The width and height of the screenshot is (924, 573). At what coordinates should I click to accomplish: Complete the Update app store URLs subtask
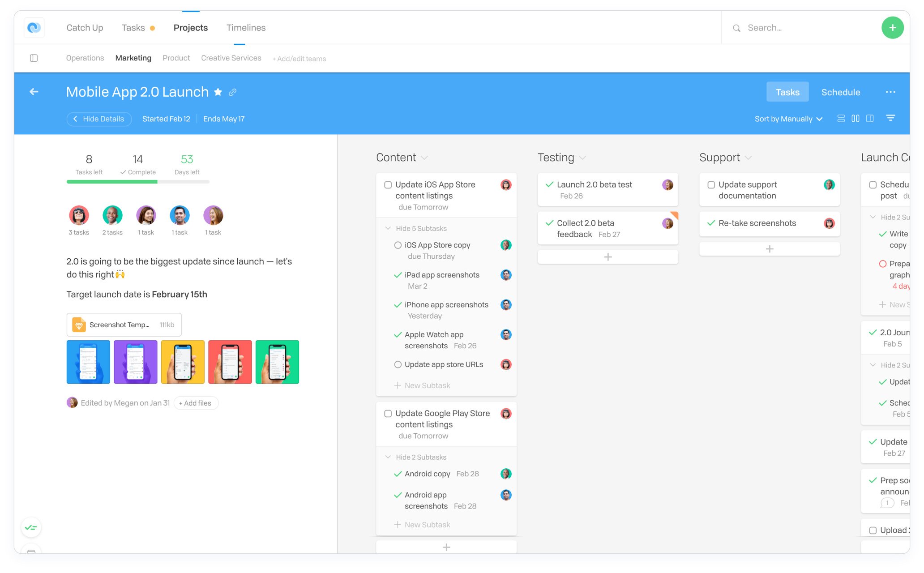(x=398, y=364)
